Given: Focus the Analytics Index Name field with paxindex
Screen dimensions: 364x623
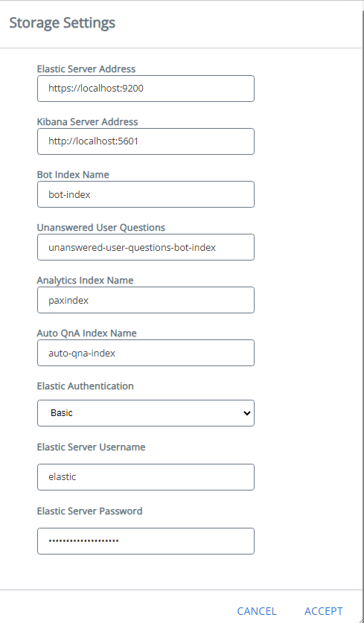Looking at the screenshot, I should 146,300.
